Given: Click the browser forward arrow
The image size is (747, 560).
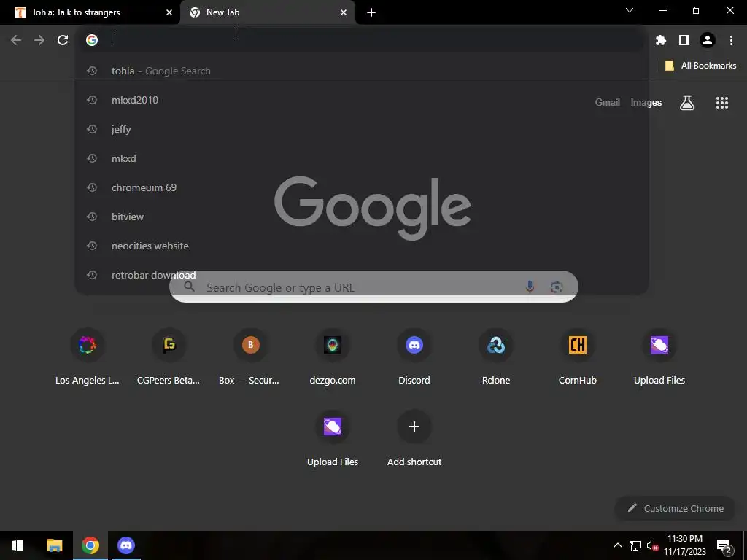Looking at the screenshot, I should click(39, 40).
